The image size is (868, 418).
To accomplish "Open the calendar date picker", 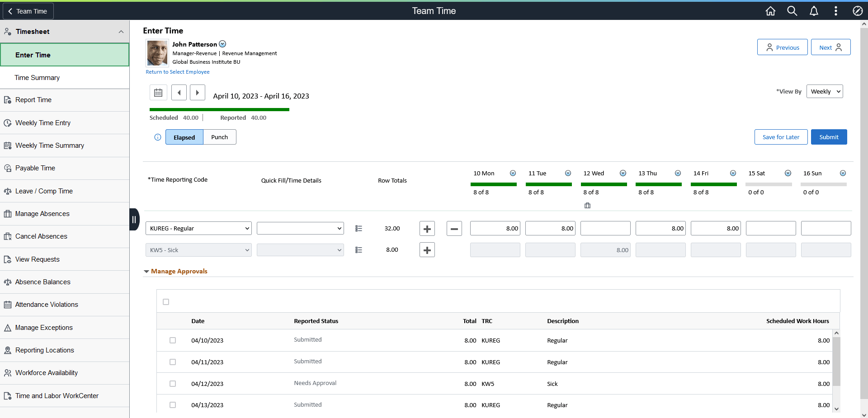I will [158, 92].
